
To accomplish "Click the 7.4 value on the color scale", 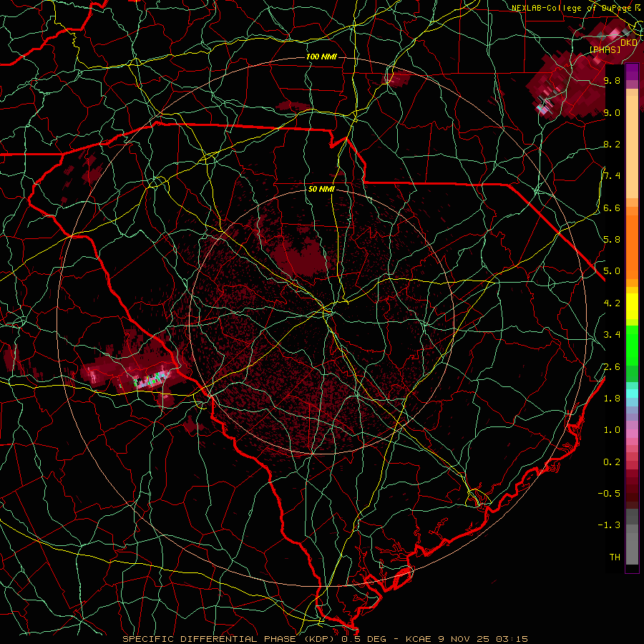I will (x=612, y=176).
